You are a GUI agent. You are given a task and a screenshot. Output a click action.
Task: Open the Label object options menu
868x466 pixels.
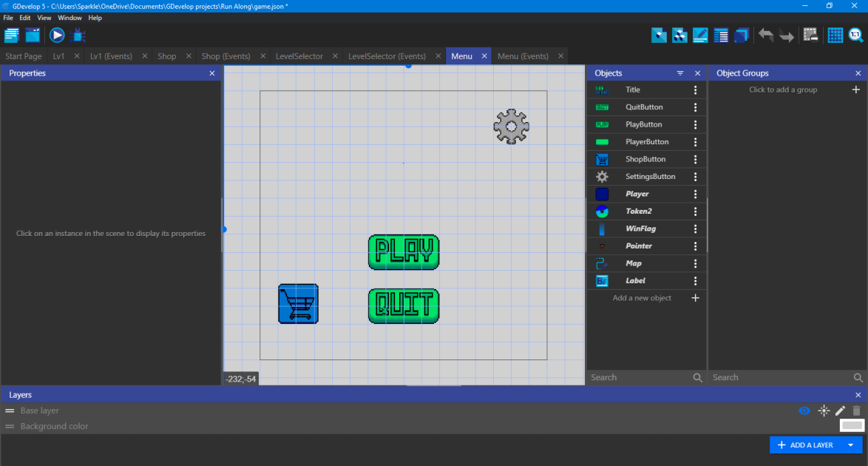[x=695, y=281]
